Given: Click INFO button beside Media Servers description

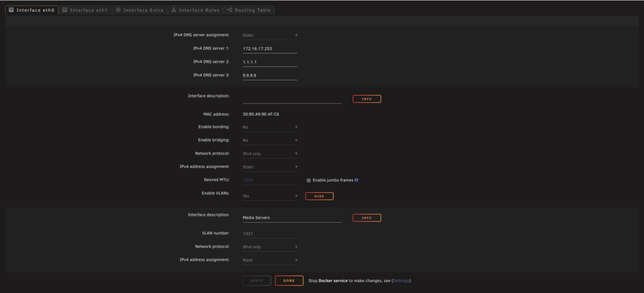Looking at the screenshot, I should coord(367,218).
